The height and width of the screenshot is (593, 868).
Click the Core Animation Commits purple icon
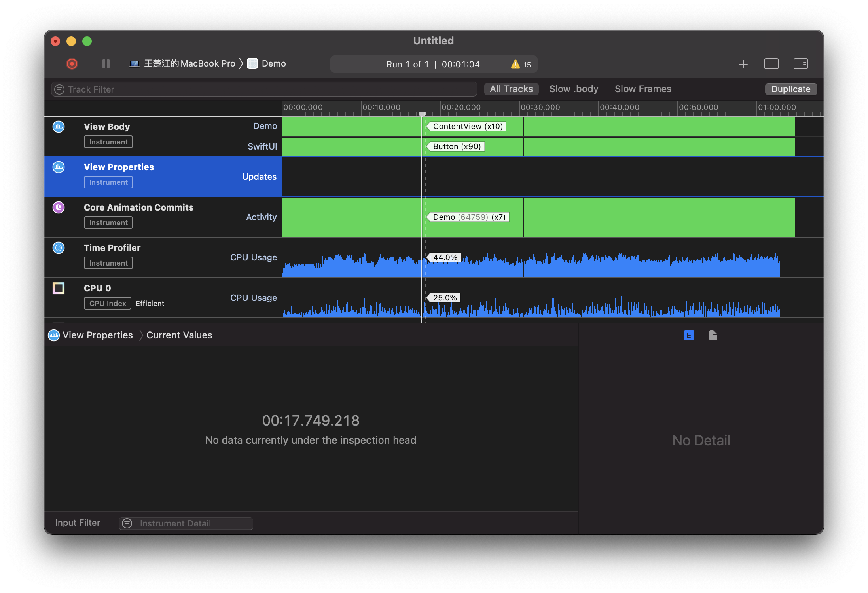point(59,207)
